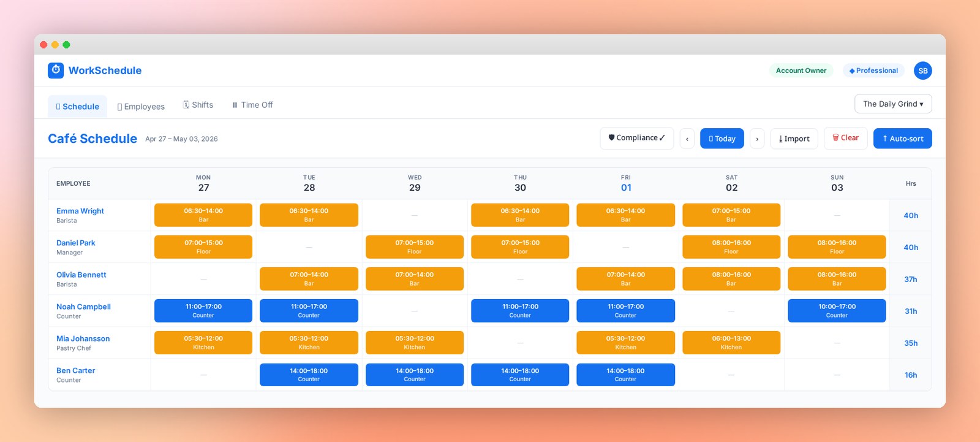980x442 pixels.
Task: Go to the Shifts tab
Action: point(198,105)
